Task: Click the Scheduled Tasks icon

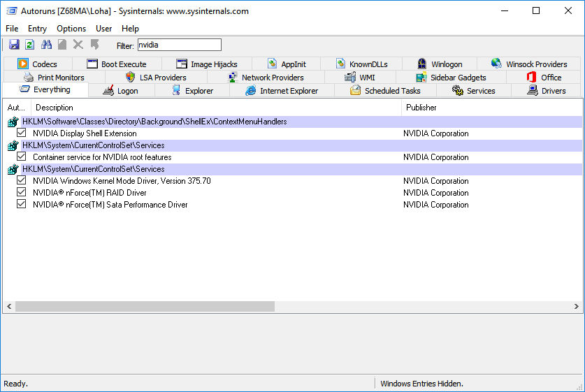Action: [356, 91]
